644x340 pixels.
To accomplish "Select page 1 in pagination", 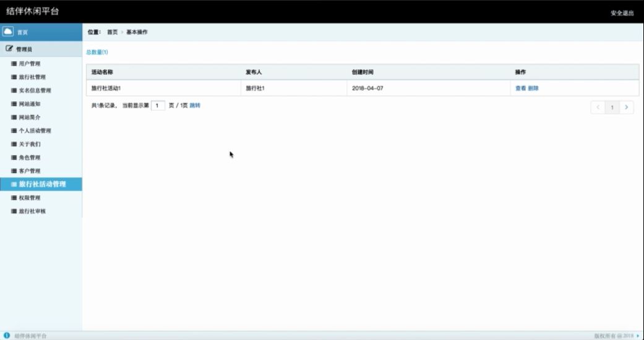I will click(x=612, y=107).
